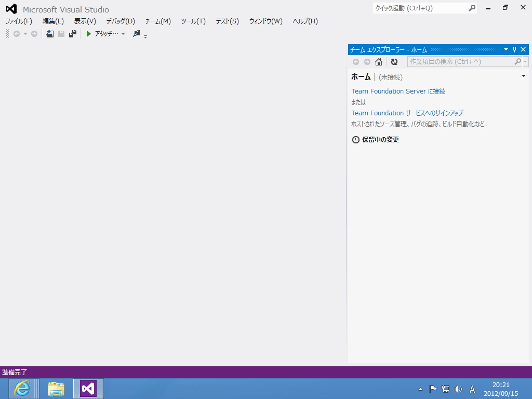532x399 pixels.
Task: Open the navigate backward history dropdown arrow
Action: click(25, 34)
